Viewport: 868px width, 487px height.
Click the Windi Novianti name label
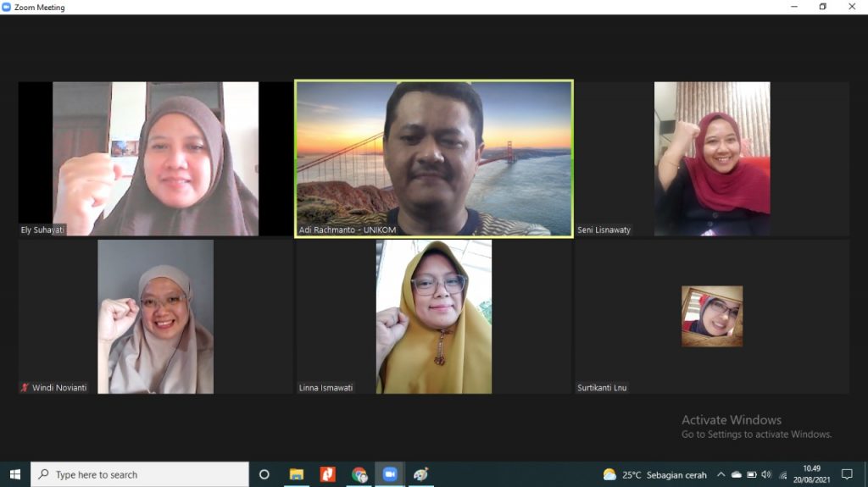pos(59,387)
